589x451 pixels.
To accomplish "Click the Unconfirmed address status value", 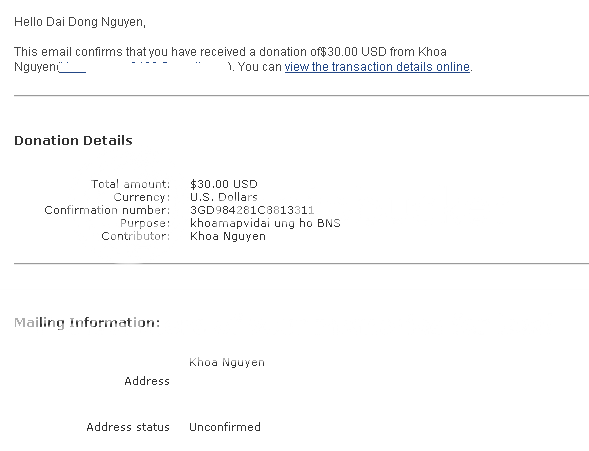I will tap(225, 427).
